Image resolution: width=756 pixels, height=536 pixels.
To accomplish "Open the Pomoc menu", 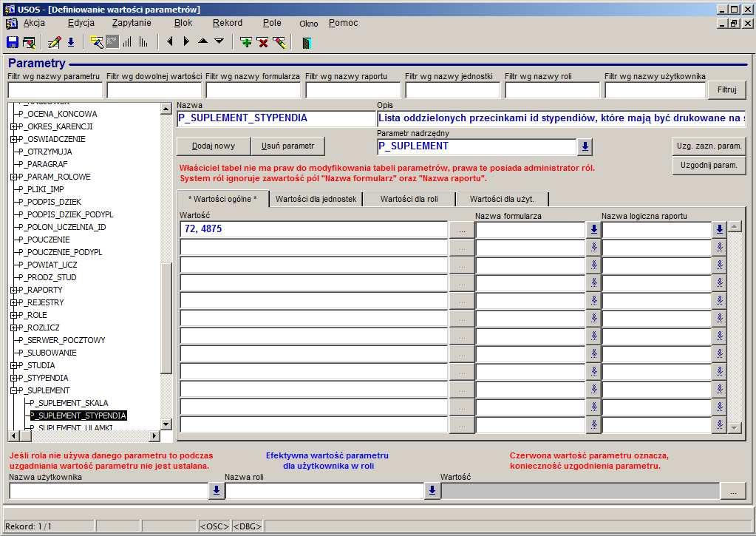I will (344, 23).
